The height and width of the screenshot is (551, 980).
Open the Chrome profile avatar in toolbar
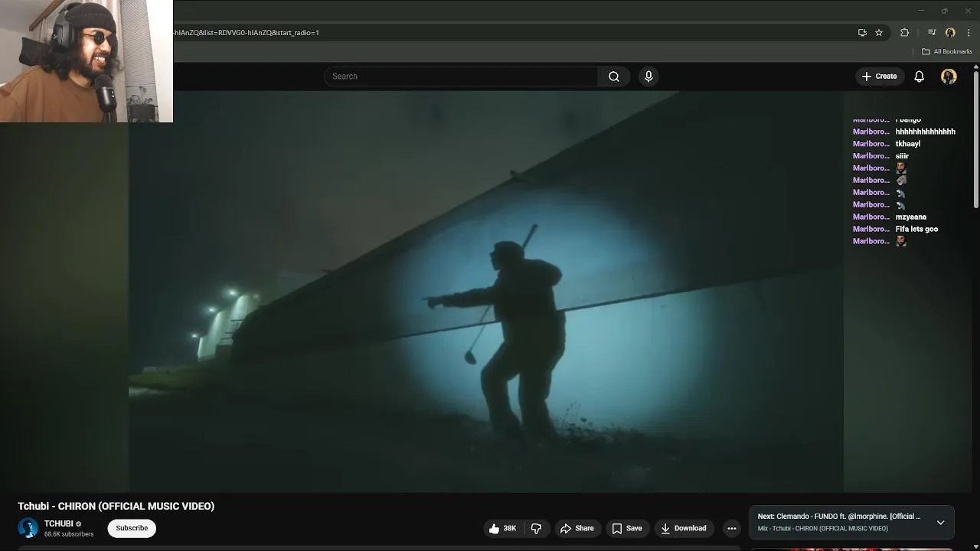pyautogui.click(x=950, y=33)
